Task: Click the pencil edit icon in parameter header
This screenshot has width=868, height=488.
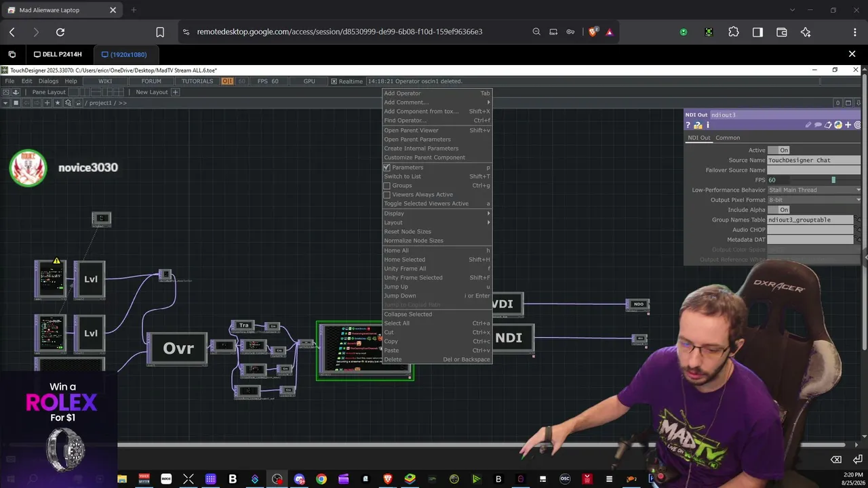Action: coord(808,125)
